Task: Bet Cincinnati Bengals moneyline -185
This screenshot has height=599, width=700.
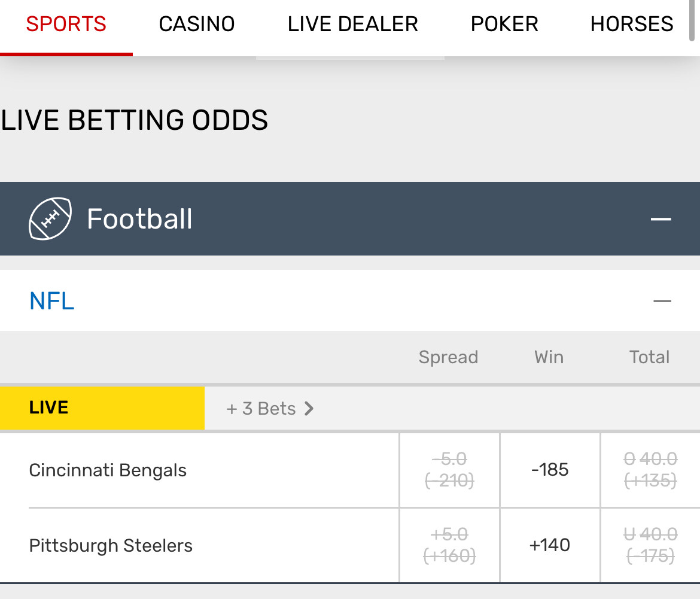Action: 550,470
